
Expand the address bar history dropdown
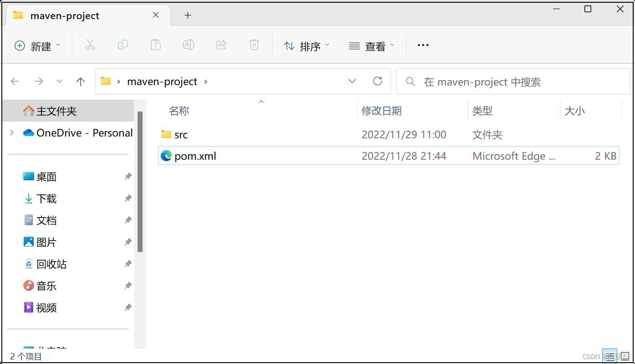(352, 81)
